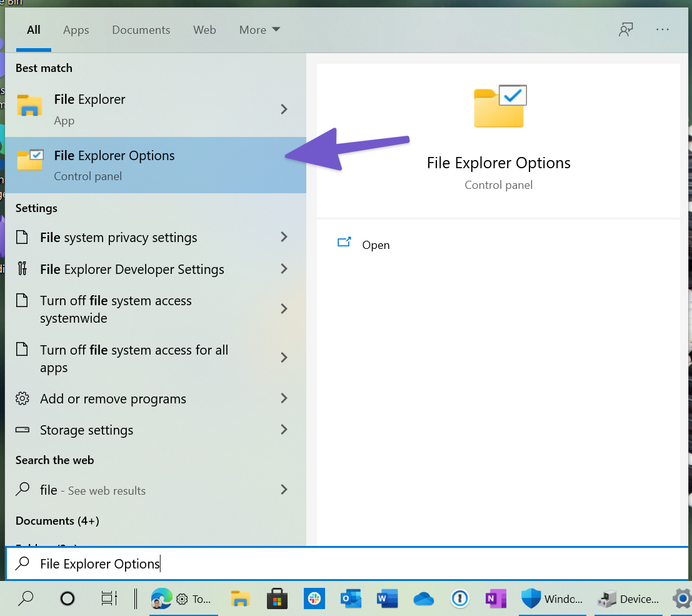
Task: Open Cortana circle on taskbar
Action: [67, 598]
